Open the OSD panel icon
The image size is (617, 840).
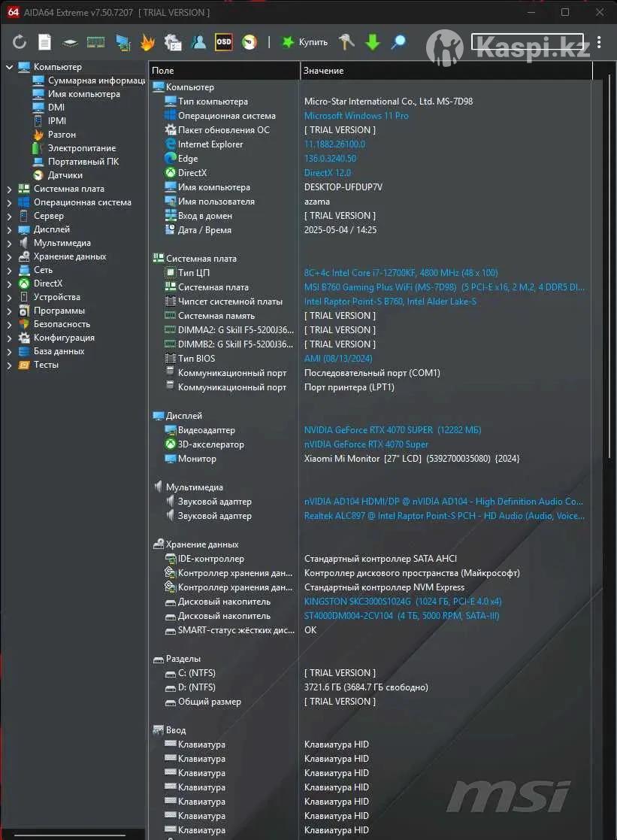(224, 42)
